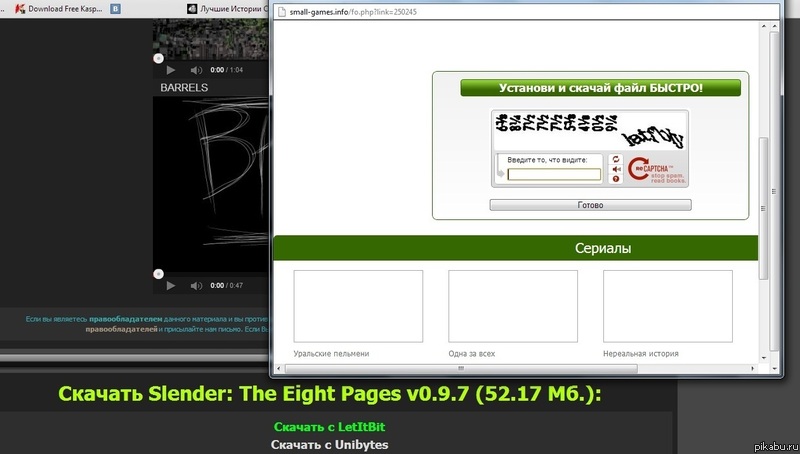Click the popup address bar URL
Image resolution: width=800 pixels, height=454 pixels.
pyautogui.click(x=353, y=11)
